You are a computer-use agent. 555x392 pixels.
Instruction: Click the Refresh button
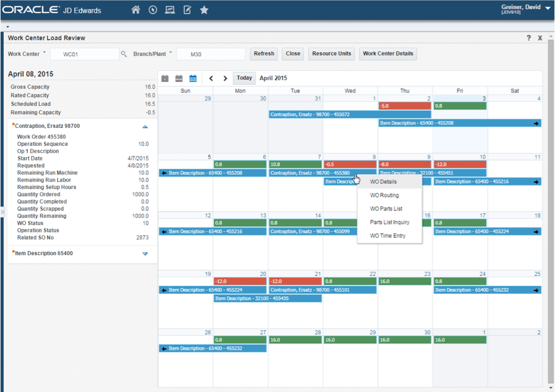click(x=263, y=54)
